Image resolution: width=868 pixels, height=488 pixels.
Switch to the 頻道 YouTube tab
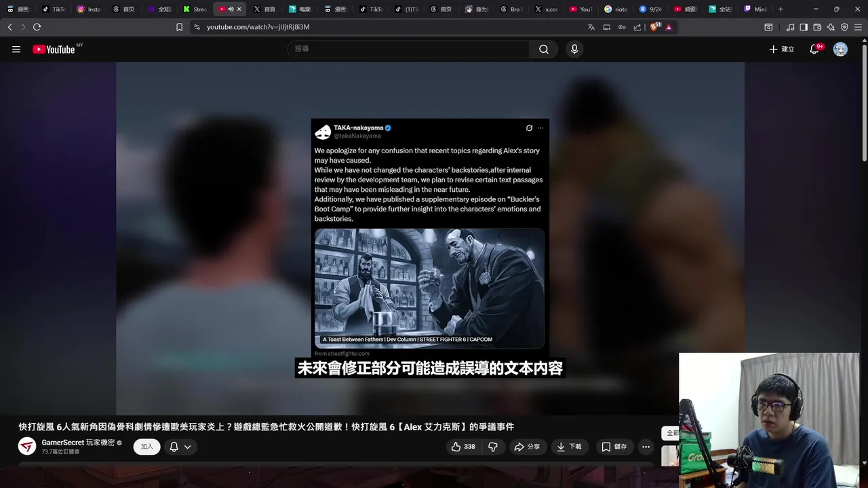click(686, 9)
